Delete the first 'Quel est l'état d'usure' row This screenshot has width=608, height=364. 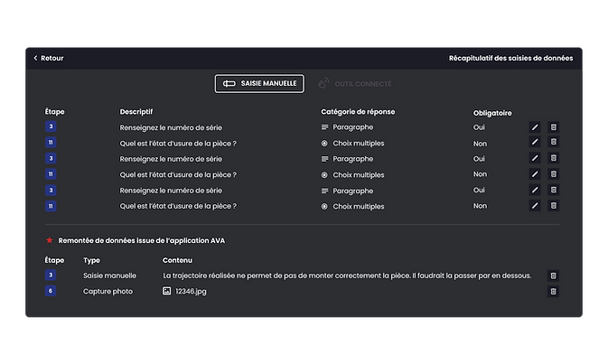553,142
